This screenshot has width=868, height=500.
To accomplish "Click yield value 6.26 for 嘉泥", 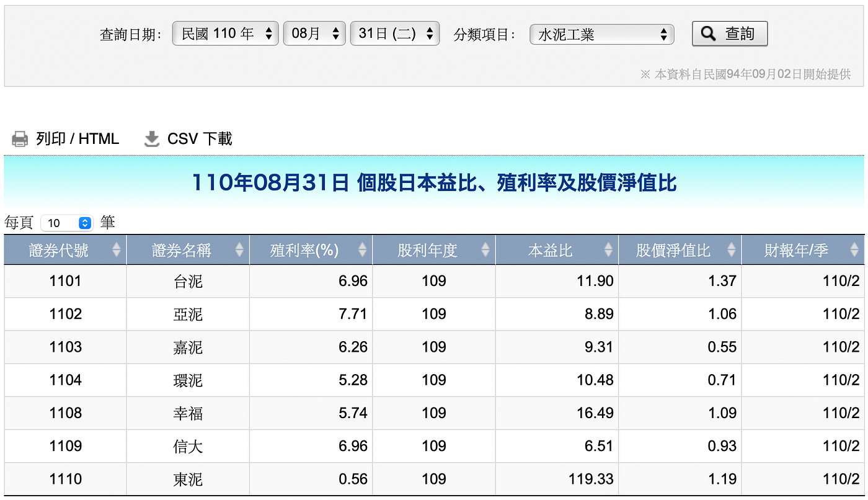I will (353, 347).
